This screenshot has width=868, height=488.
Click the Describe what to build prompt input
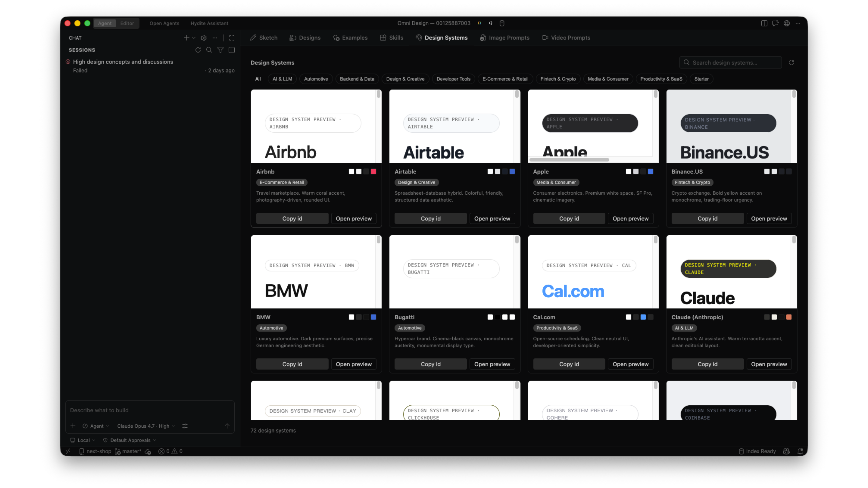150,410
